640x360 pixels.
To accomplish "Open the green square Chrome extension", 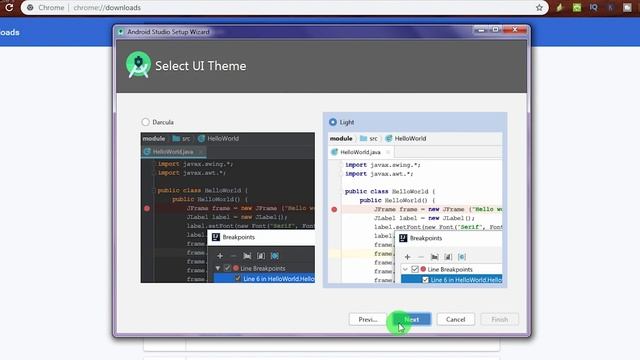I will pyautogui.click(x=577, y=7).
